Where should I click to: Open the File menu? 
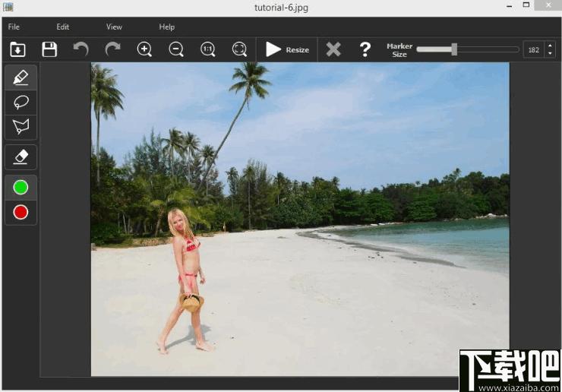[x=14, y=27]
